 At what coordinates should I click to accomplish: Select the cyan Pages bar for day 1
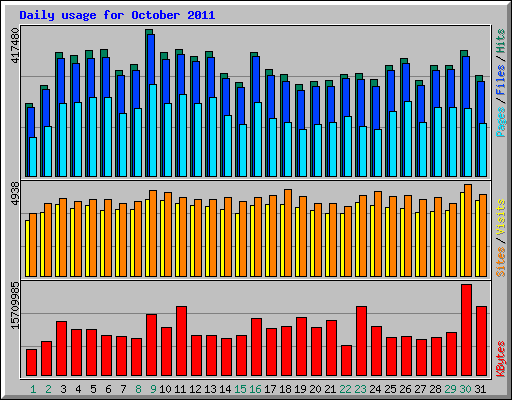coord(33,157)
